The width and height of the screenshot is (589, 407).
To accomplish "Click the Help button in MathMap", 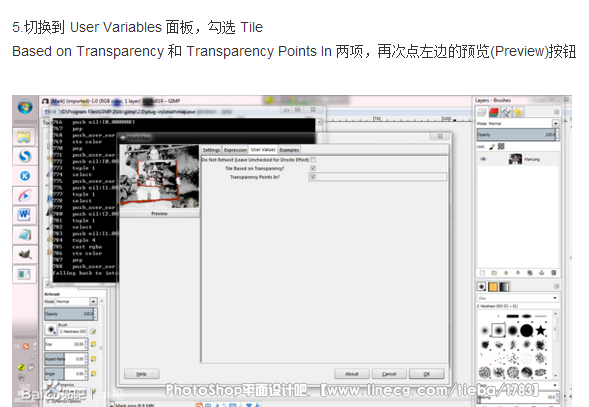I will pos(142,374).
